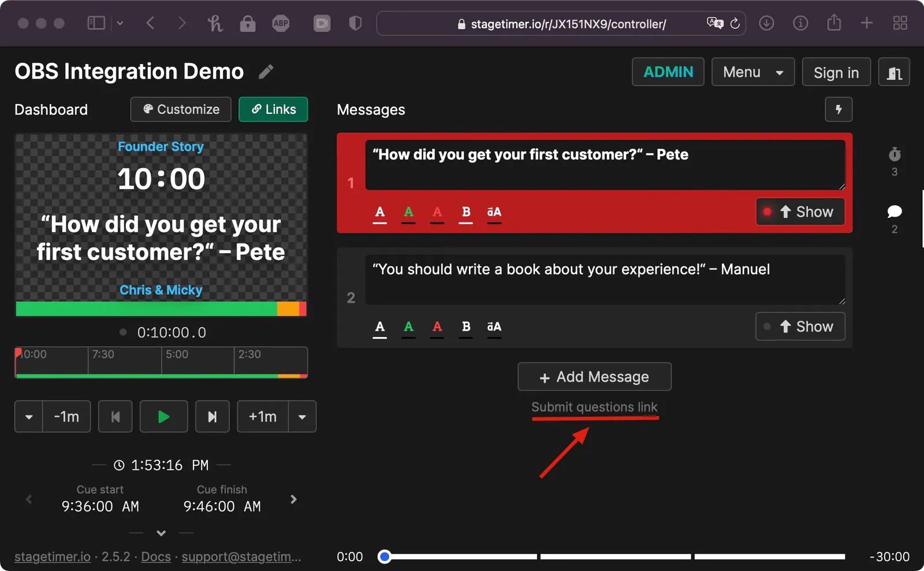924x571 pixels.
Task: Open the Menu dropdown
Action: (x=753, y=72)
